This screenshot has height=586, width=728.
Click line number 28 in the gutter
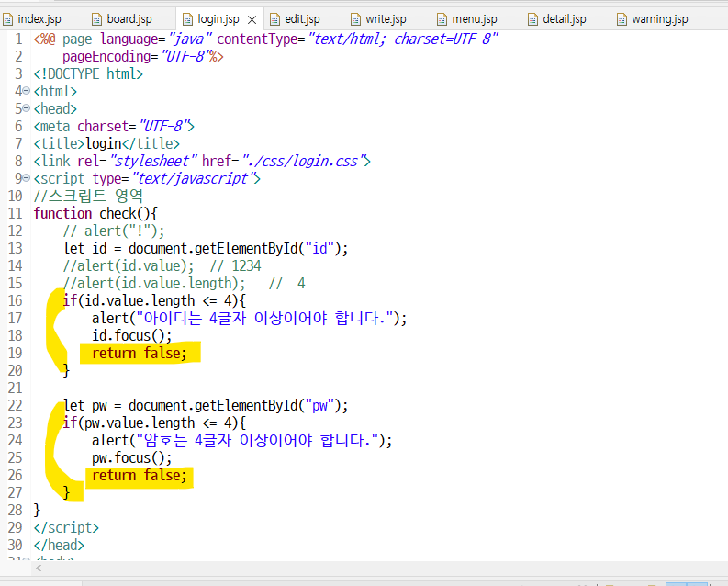[15, 510]
